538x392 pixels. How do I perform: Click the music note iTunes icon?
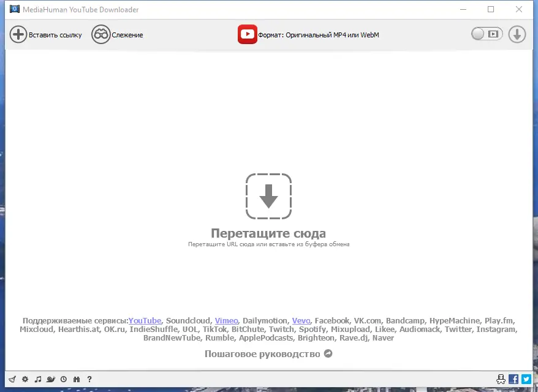point(37,379)
